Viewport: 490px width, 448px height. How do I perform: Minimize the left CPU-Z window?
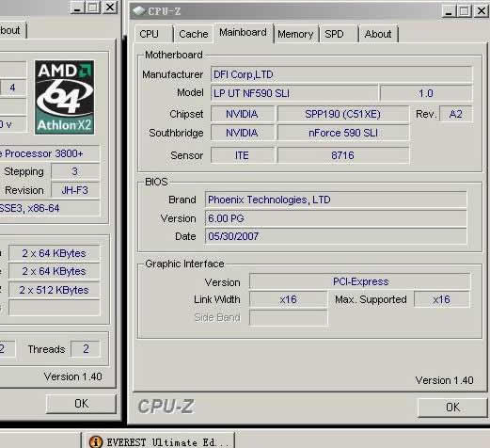tap(77, 7)
